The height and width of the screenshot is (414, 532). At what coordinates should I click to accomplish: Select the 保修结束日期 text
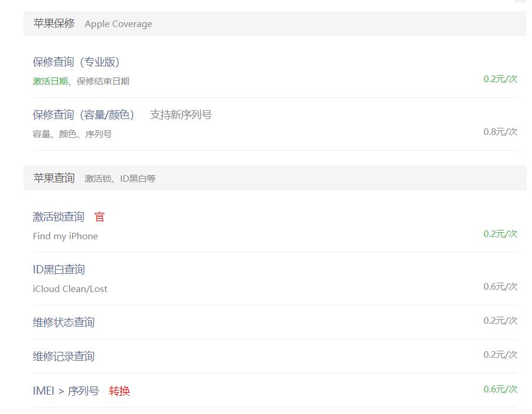point(103,82)
